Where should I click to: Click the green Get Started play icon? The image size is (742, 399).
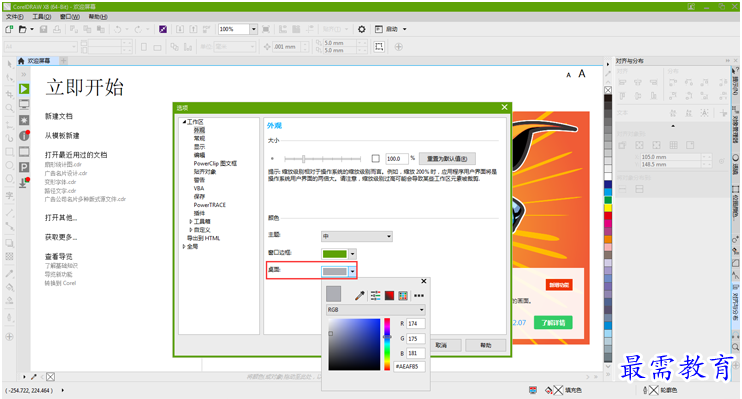[24, 89]
